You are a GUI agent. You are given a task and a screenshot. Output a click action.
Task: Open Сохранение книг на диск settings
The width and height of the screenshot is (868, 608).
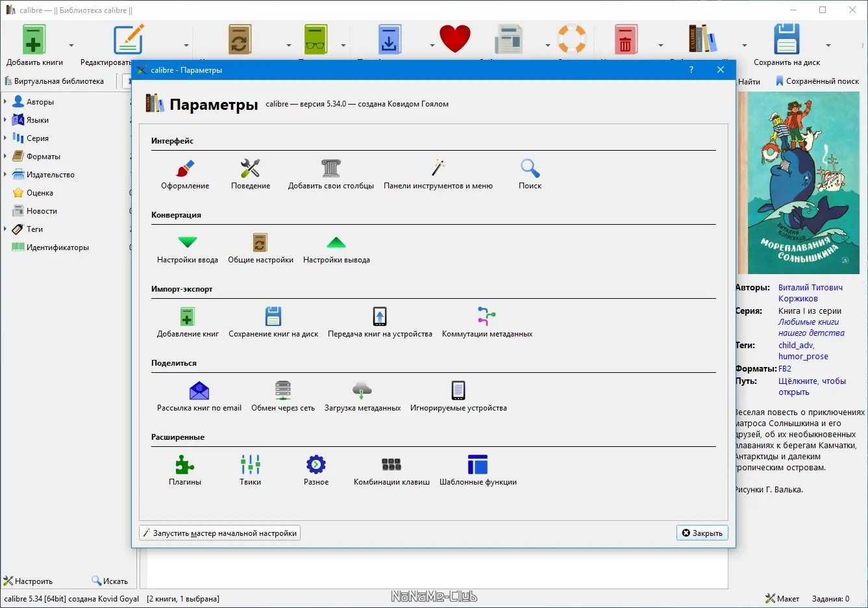tap(273, 322)
